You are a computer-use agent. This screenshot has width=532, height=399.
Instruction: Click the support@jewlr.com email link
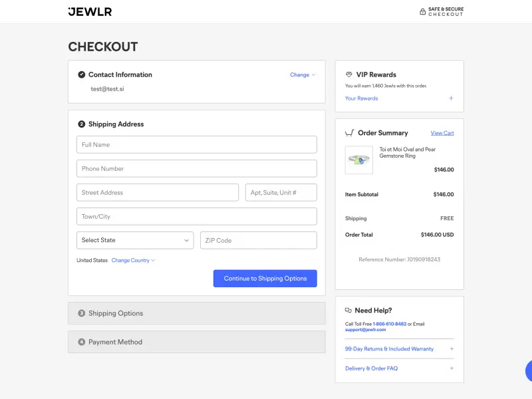(x=365, y=330)
